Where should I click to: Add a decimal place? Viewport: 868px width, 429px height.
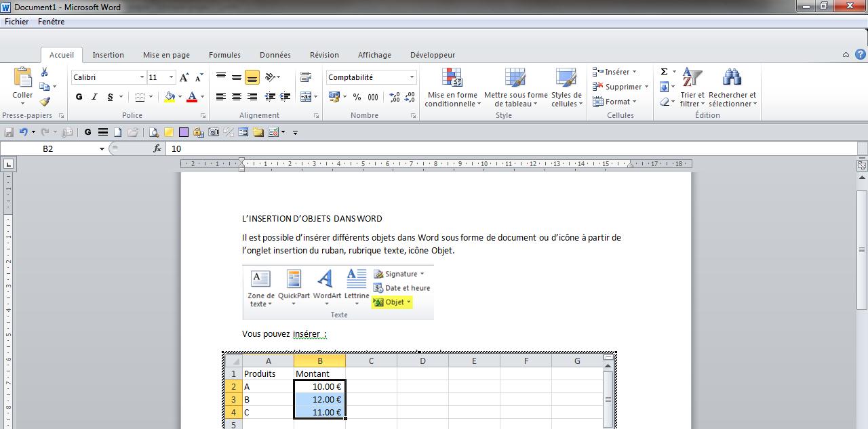(395, 97)
